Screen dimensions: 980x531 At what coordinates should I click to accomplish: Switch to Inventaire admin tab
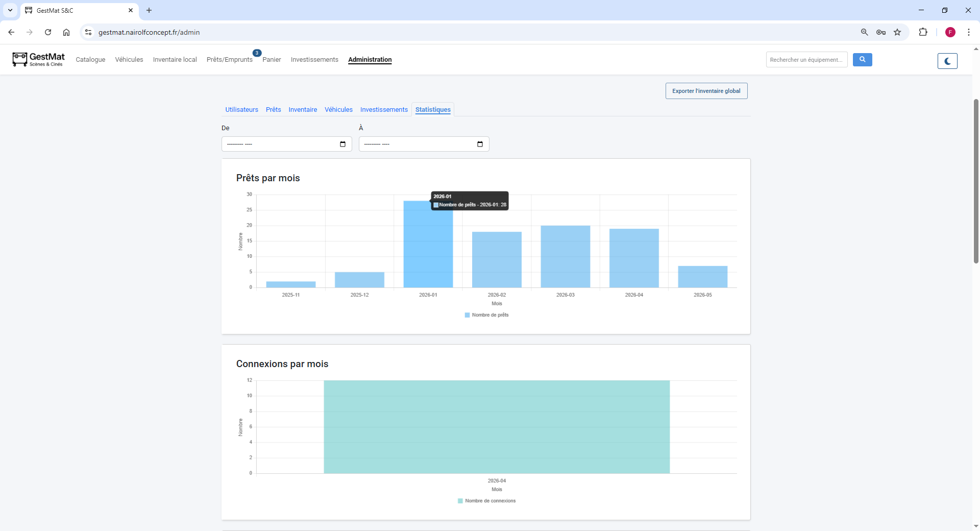click(303, 110)
